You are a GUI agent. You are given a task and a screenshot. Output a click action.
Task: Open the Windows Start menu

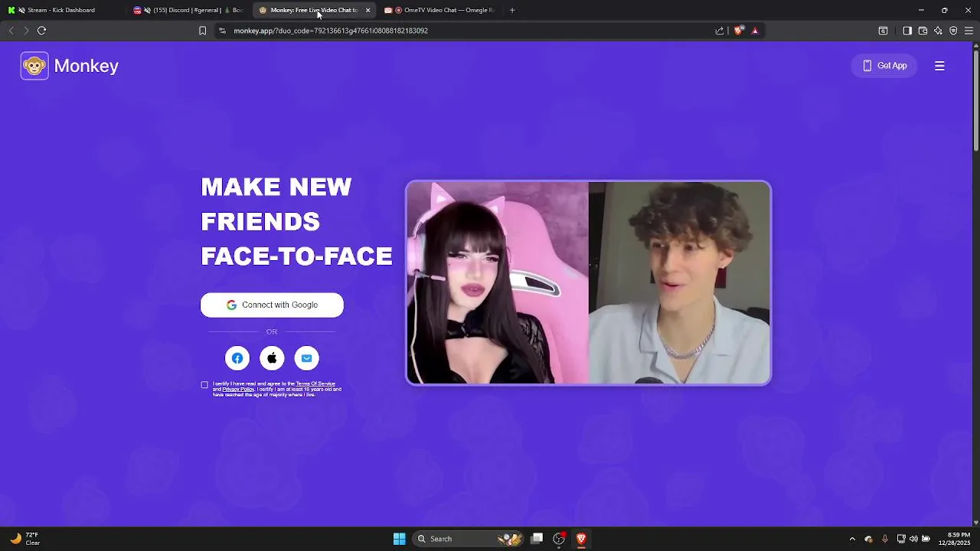(399, 539)
